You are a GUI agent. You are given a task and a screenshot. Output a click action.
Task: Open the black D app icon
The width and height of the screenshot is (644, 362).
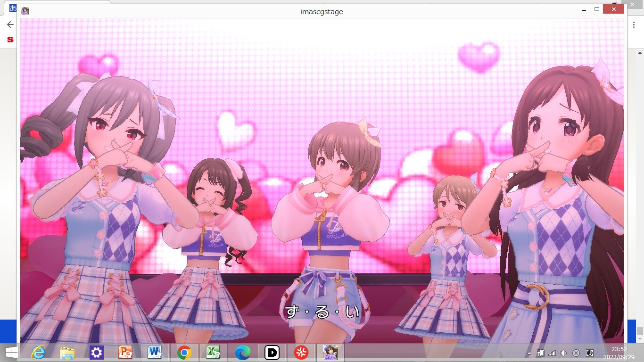point(272,353)
